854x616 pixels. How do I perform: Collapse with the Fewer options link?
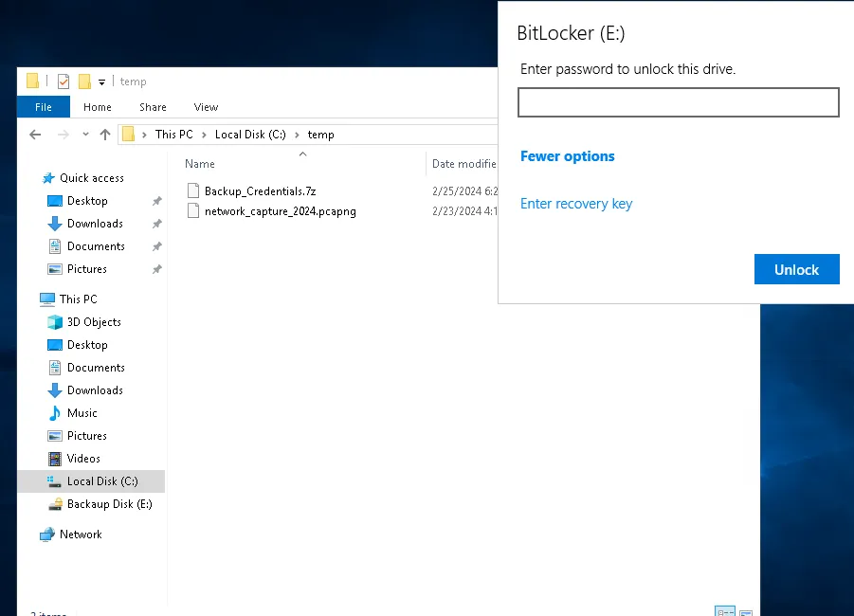point(568,156)
